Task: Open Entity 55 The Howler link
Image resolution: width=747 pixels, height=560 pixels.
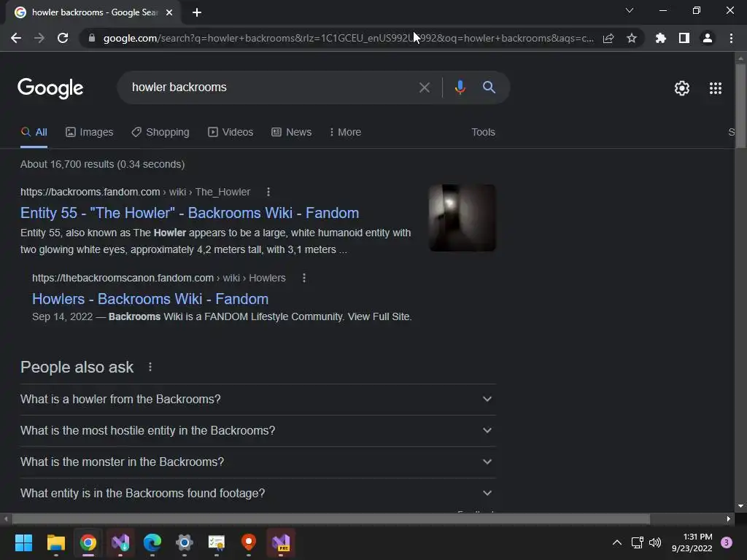Action: point(190,213)
